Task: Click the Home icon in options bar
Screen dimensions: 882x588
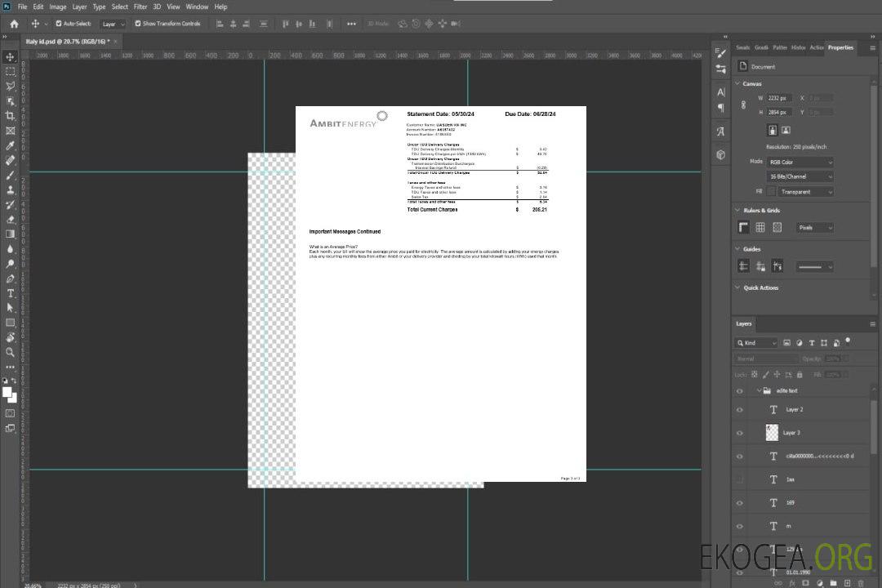Action: (14, 24)
